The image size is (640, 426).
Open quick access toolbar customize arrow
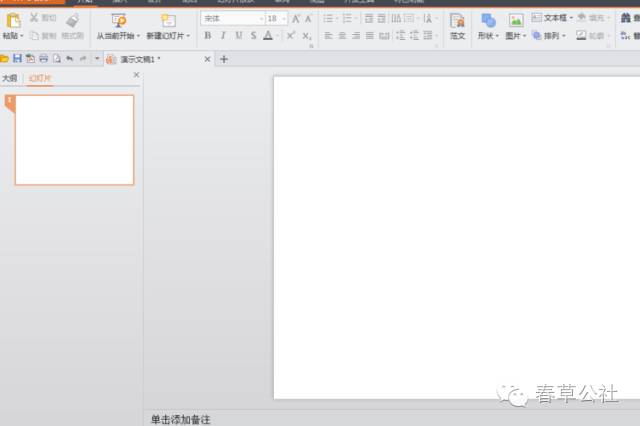97,59
